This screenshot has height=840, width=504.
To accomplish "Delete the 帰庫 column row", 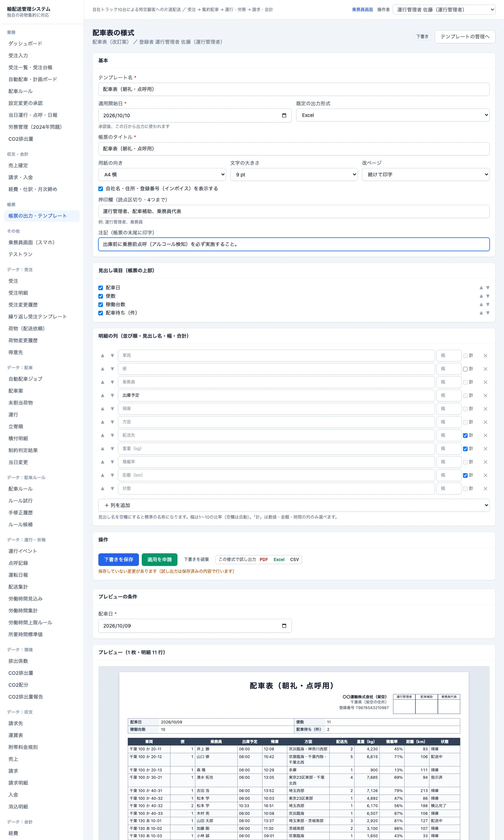I will pyautogui.click(x=485, y=409).
